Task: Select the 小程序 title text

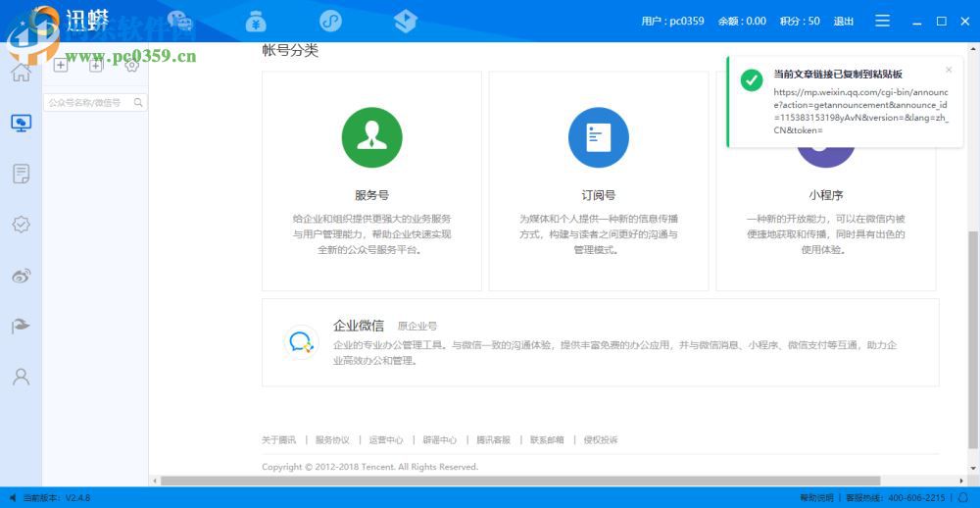Action: click(x=825, y=195)
